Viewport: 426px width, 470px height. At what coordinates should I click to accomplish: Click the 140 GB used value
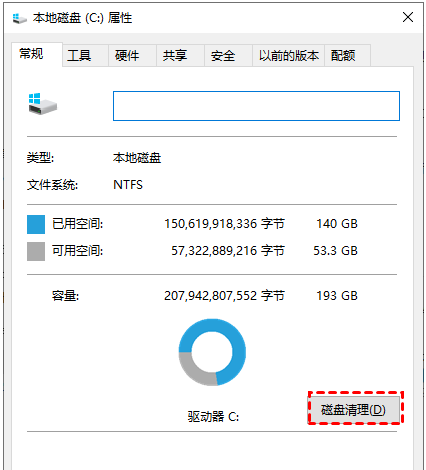pyautogui.click(x=337, y=224)
